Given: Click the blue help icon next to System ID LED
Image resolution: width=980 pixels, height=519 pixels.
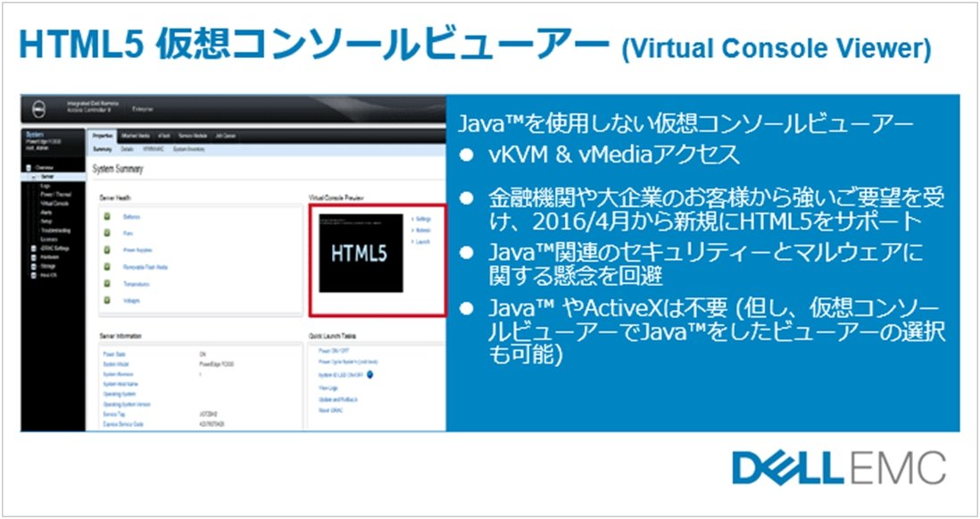Looking at the screenshot, I should pos(370,374).
